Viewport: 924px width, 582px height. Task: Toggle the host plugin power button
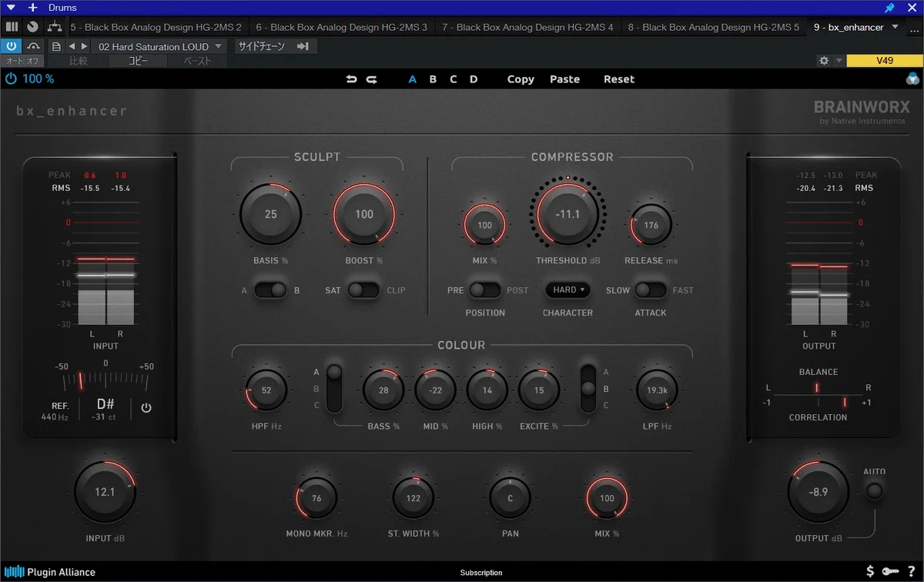pyautogui.click(x=12, y=46)
